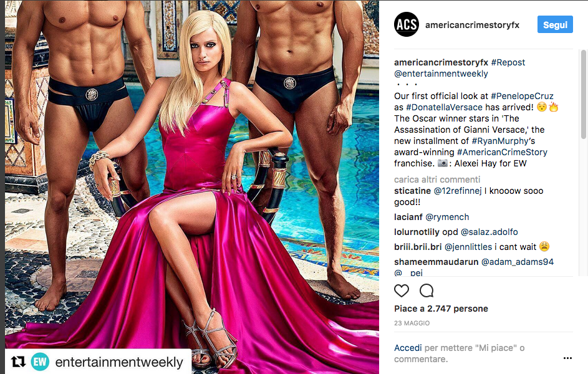Image resolution: width=588 pixels, height=374 pixels.
Task: Click the entertainmentweekly repost label on photo
Action: [119, 362]
